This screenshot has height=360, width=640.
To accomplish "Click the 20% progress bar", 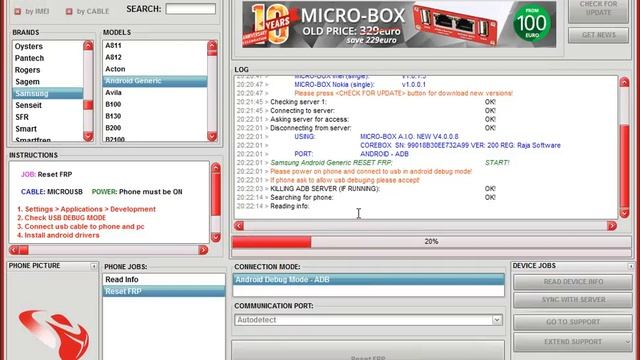I will click(x=431, y=242).
